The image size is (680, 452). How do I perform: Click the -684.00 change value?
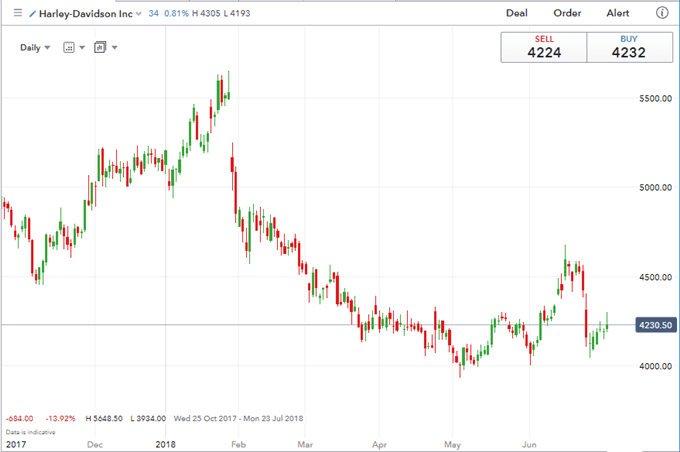pyautogui.click(x=20, y=419)
